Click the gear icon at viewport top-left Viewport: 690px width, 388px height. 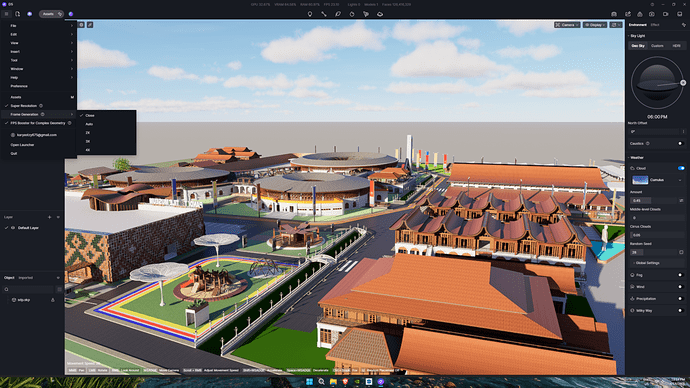(81, 25)
